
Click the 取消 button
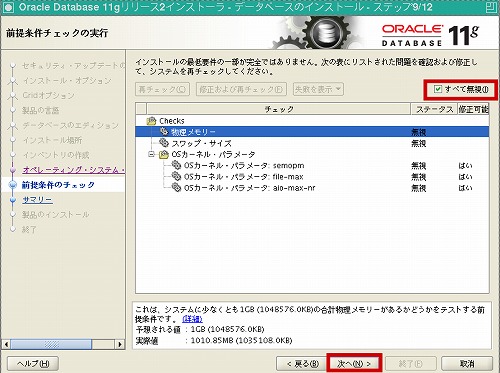(x=467, y=363)
